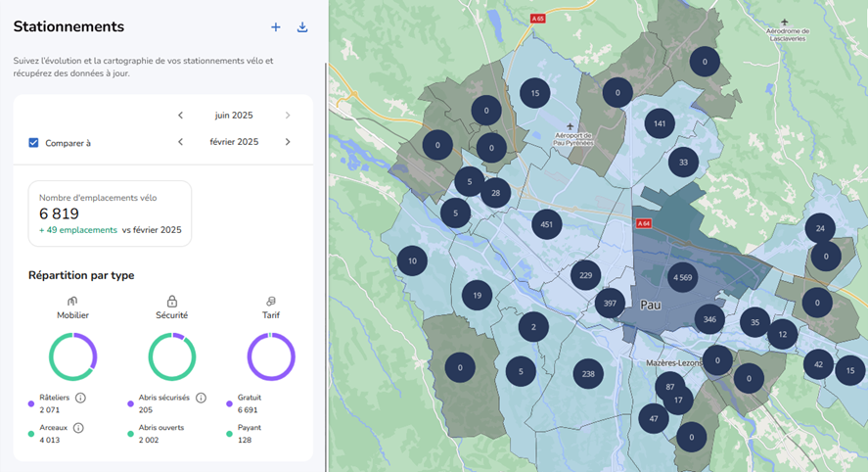Click the Sécurité padlock icon
The height and width of the screenshot is (472, 868).
tap(172, 302)
